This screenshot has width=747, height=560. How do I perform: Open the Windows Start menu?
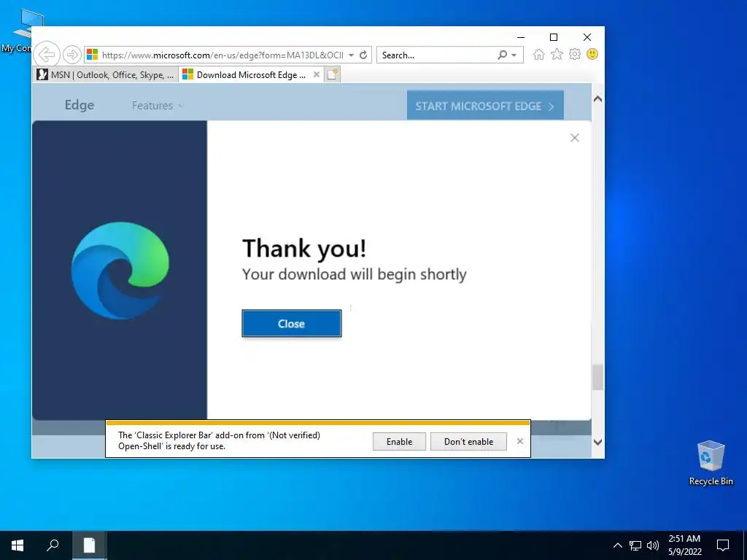point(18,545)
